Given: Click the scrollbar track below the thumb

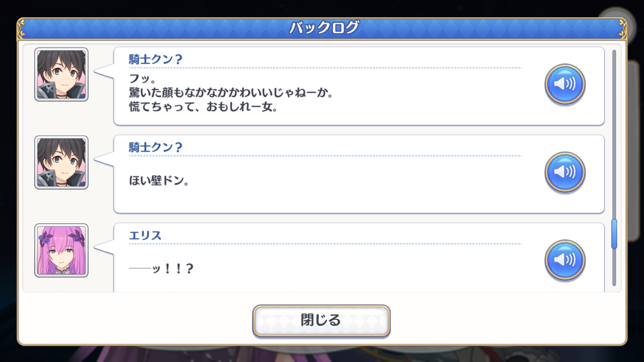Looking at the screenshot, I should (614, 267).
